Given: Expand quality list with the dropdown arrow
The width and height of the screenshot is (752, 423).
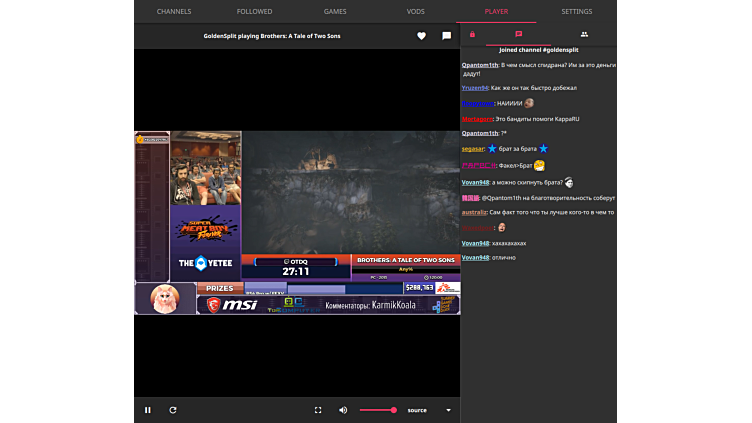Looking at the screenshot, I should (x=448, y=410).
